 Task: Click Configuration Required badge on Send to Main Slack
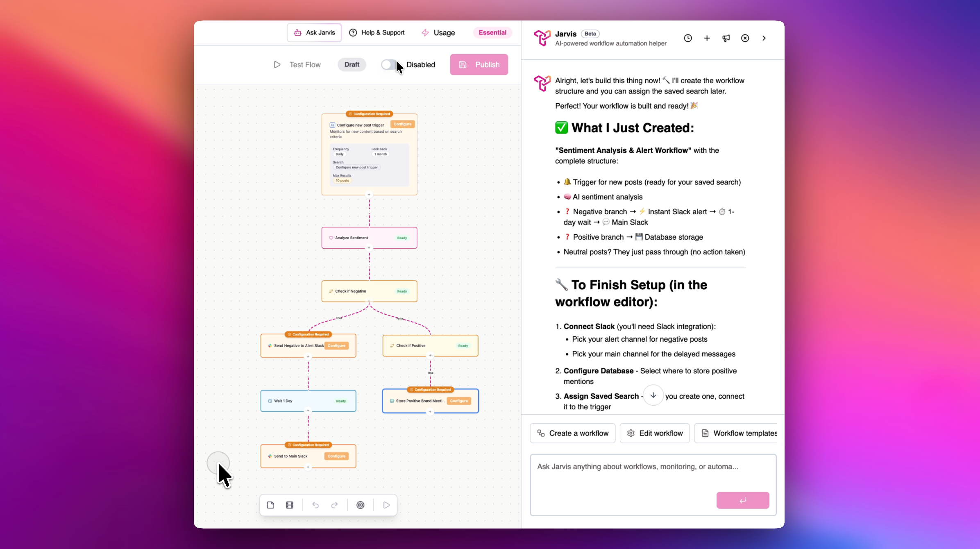[309, 445]
